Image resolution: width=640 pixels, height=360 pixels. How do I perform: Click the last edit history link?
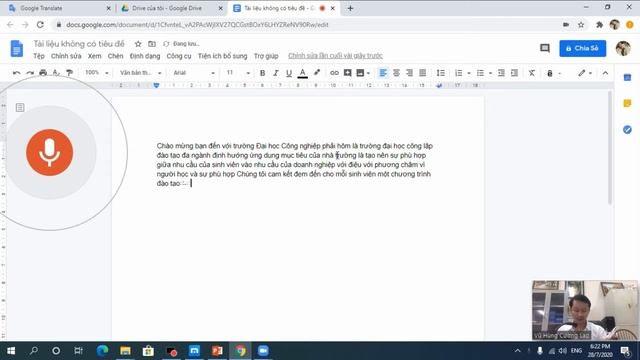[336, 56]
